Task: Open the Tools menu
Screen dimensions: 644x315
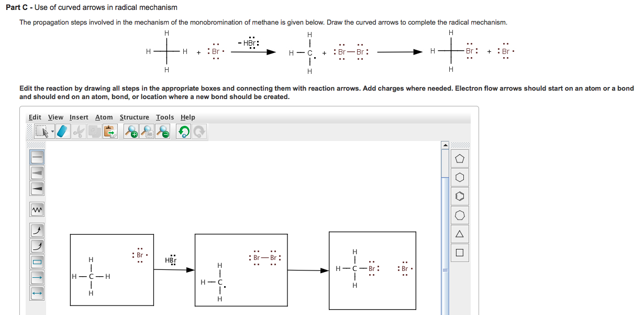Action: (165, 117)
